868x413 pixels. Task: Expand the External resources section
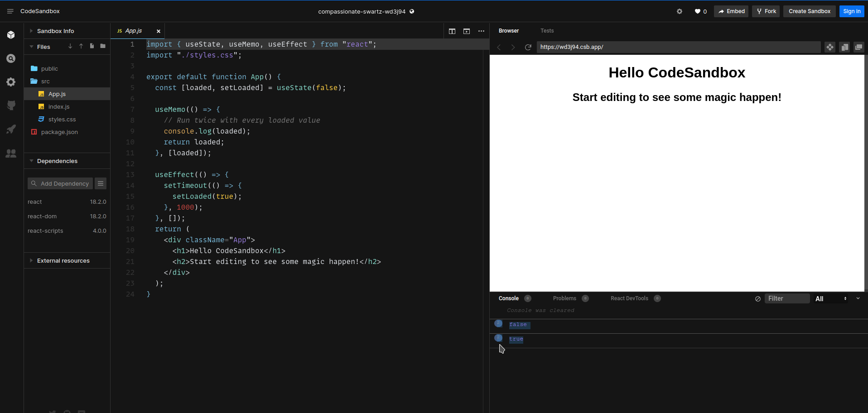pos(67,260)
